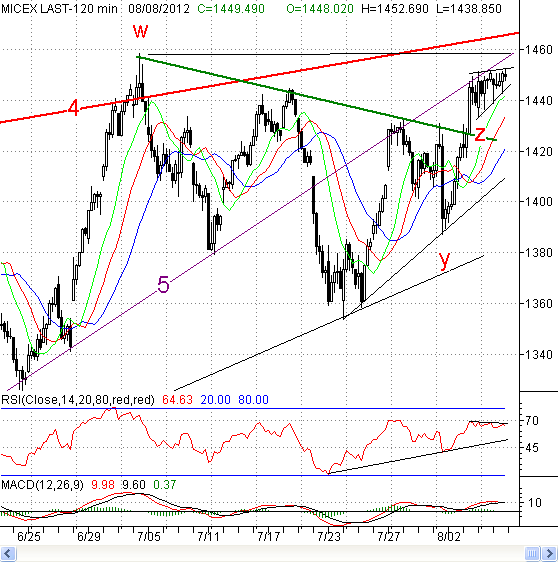
Task: Select the H=1452.690 high value
Action: 395,9
